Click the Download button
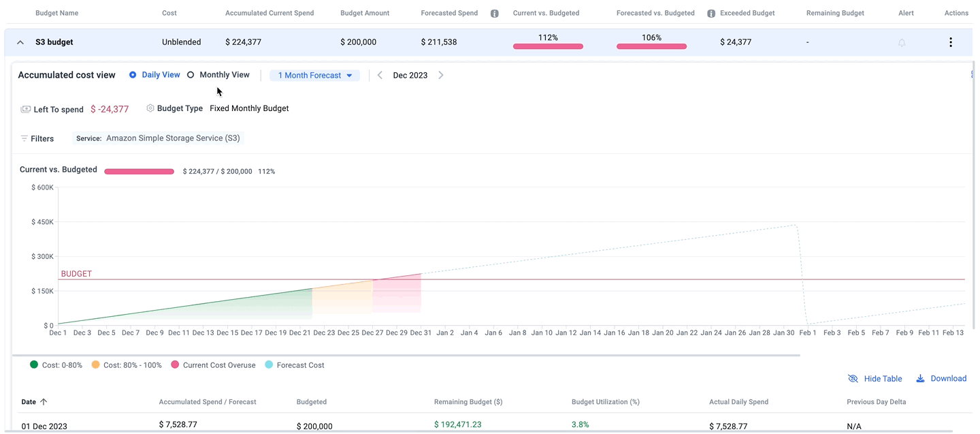 pos(941,379)
